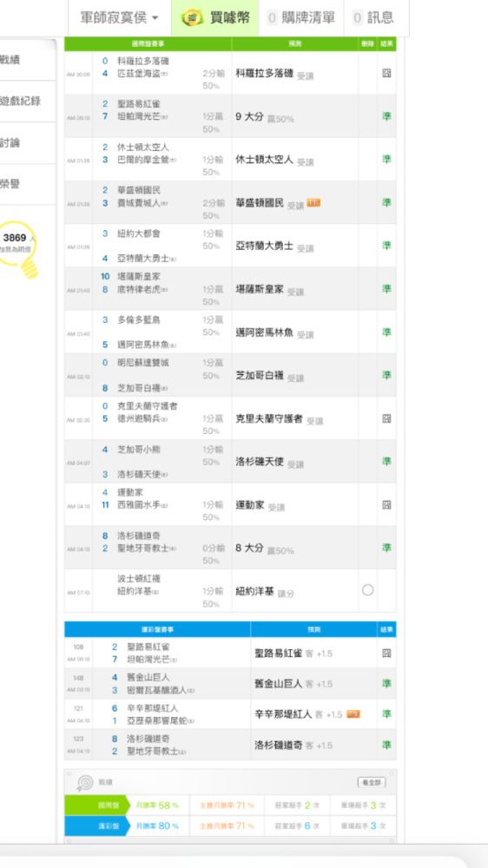Click the orange badge beside 華盛頓國民 prediction
The image size is (488, 868).
pyautogui.click(x=313, y=202)
